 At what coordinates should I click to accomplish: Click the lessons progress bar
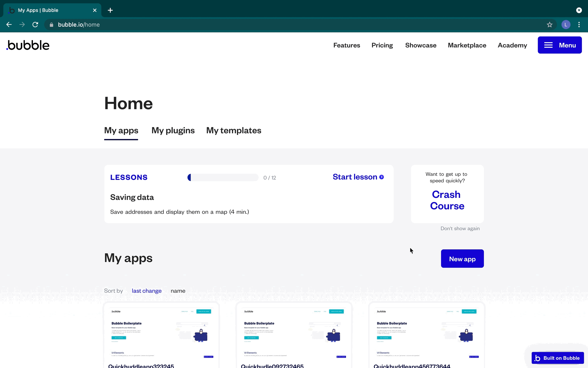[x=223, y=178]
